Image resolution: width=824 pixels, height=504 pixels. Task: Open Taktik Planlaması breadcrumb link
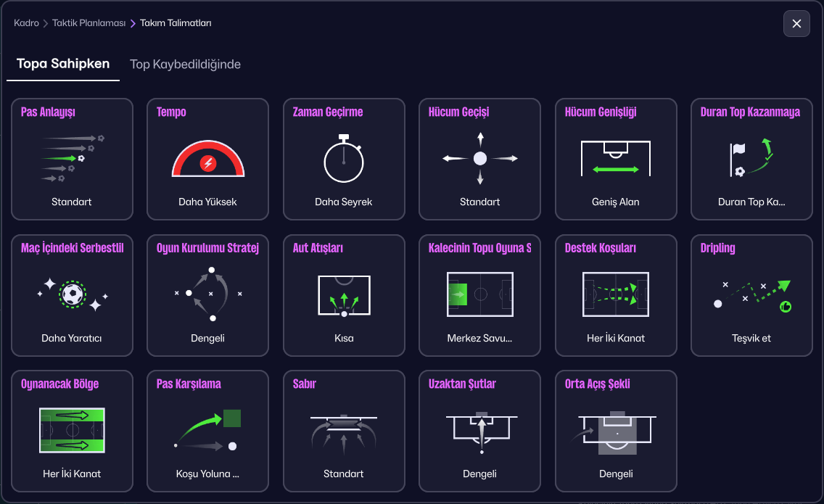[x=87, y=23]
